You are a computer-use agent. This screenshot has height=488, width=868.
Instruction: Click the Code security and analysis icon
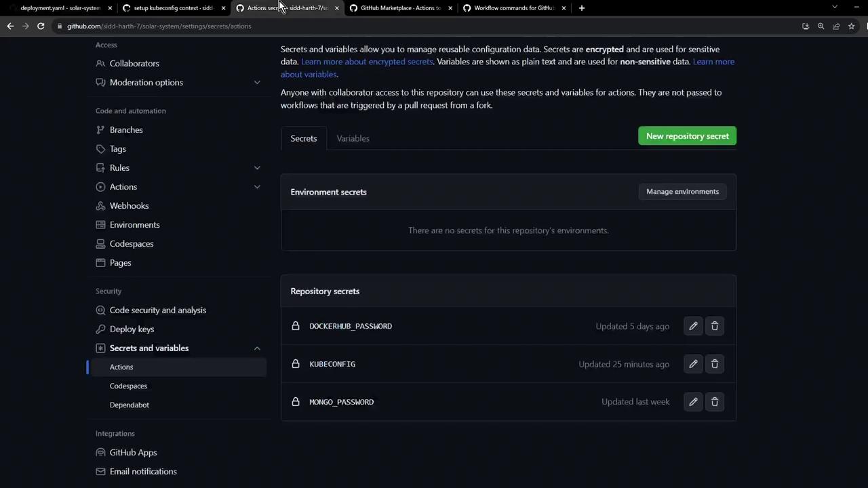[100, 310]
